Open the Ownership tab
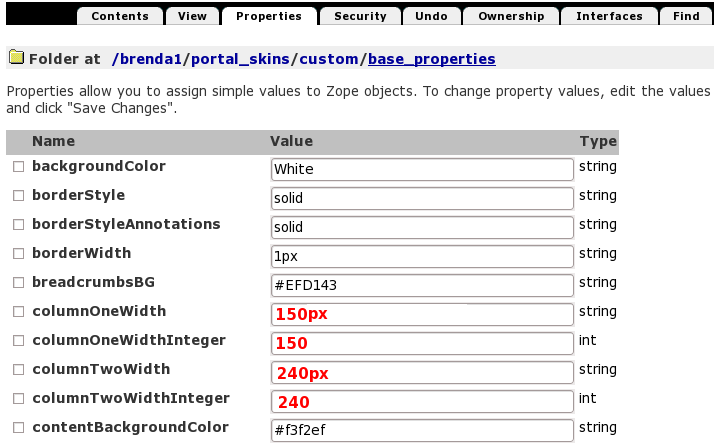The width and height of the screenshot is (722, 446). pyautogui.click(x=511, y=16)
